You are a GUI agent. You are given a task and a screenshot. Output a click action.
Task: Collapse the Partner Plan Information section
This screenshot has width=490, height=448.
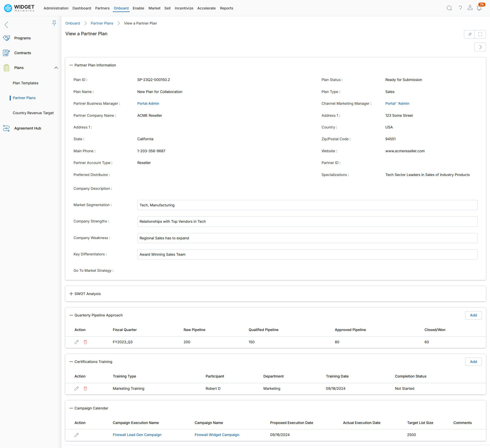(71, 65)
